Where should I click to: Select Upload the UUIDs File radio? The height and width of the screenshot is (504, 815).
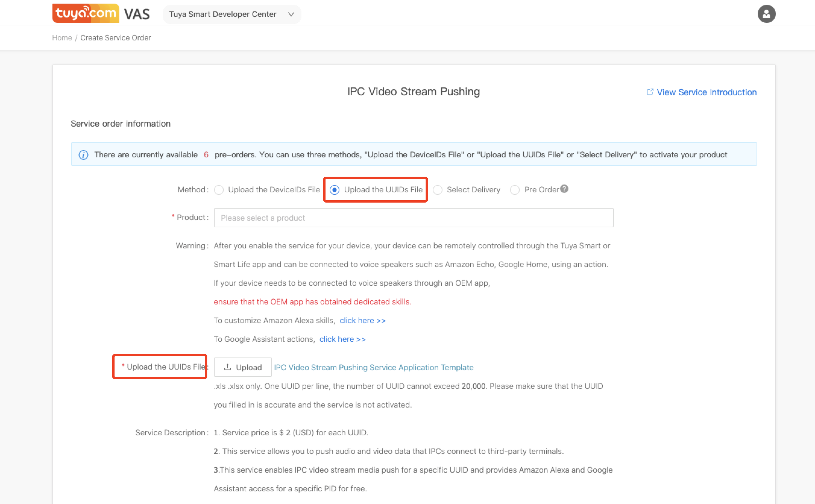[335, 190]
